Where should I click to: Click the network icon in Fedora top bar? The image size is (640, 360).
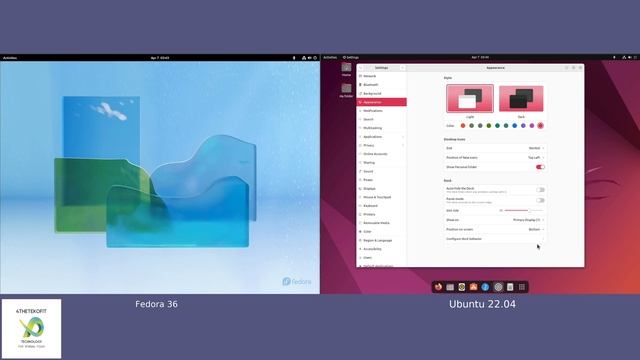click(x=304, y=58)
